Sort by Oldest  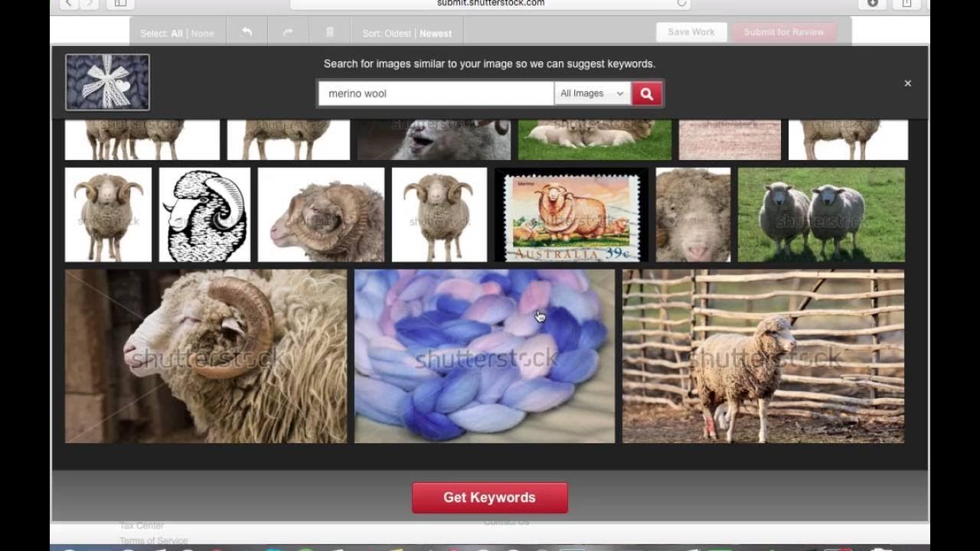(x=397, y=34)
